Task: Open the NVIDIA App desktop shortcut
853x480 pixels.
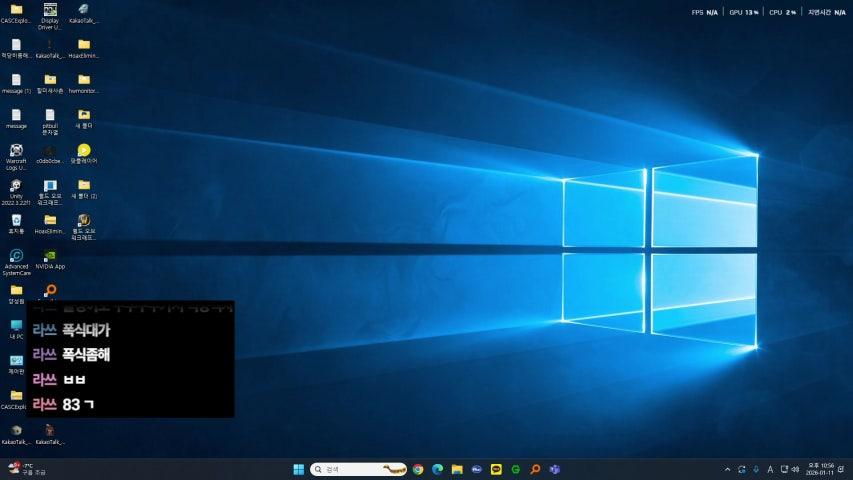Action: point(50,256)
